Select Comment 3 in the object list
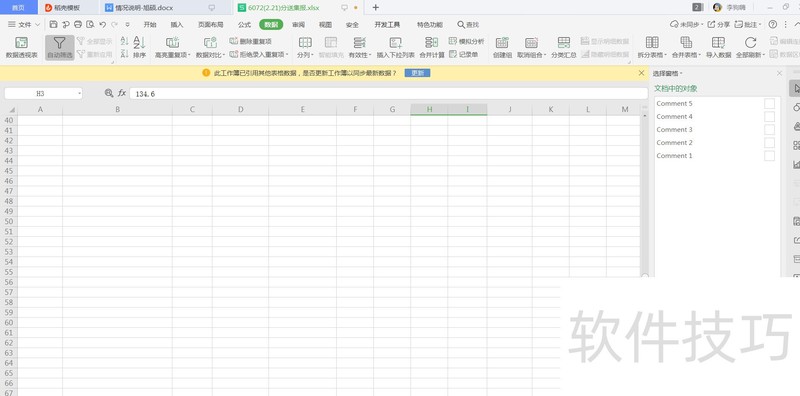 pyautogui.click(x=674, y=130)
